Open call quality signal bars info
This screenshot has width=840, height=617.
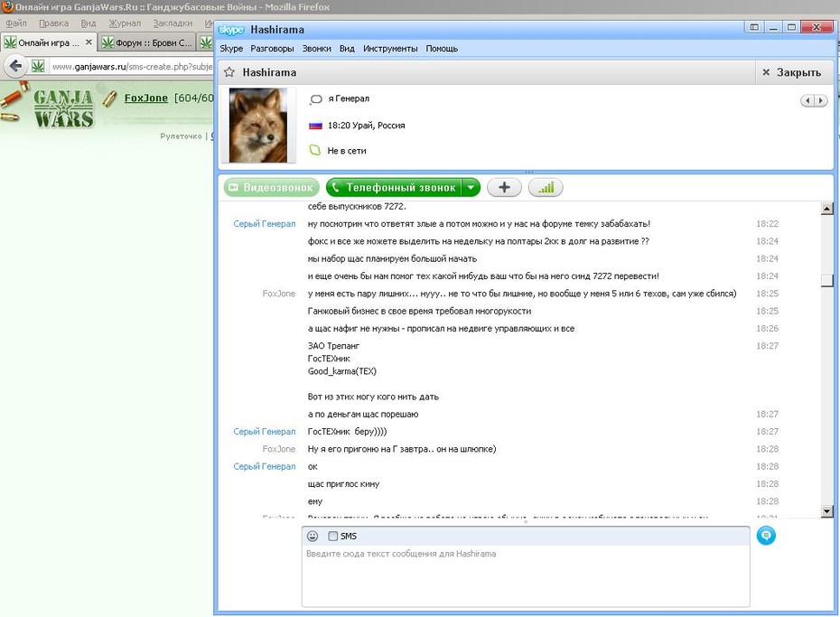[x=546, y=188]
